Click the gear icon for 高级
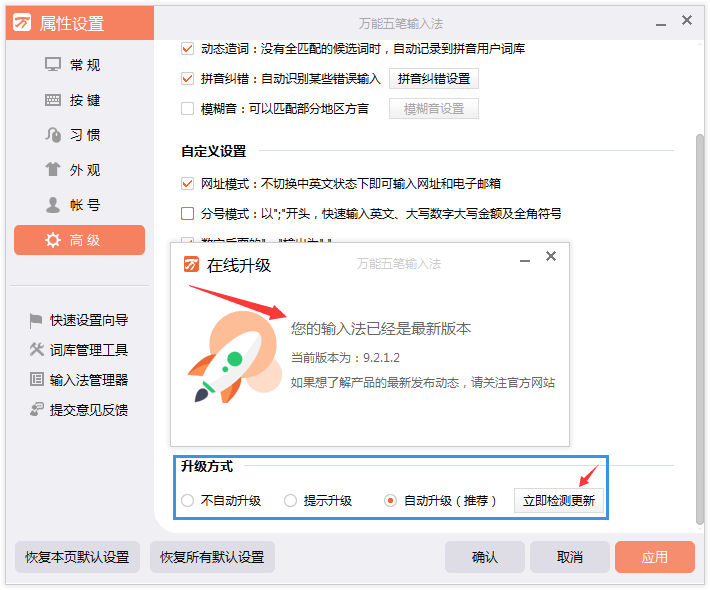 point(53,240)
